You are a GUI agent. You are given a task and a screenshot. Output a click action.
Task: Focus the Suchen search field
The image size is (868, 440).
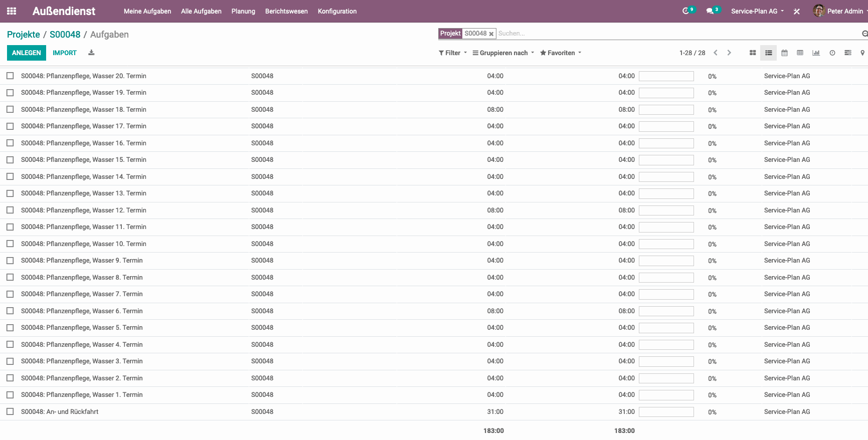(677, 34)
